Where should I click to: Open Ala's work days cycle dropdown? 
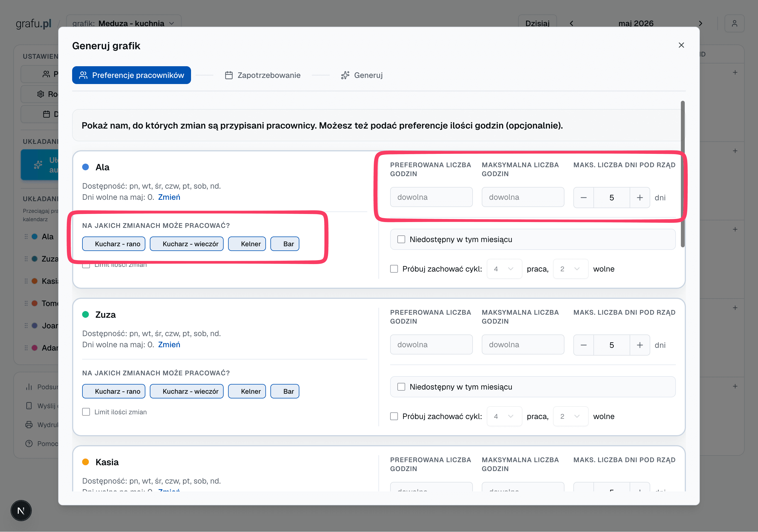pyautogui.click(x=504, y=269)
